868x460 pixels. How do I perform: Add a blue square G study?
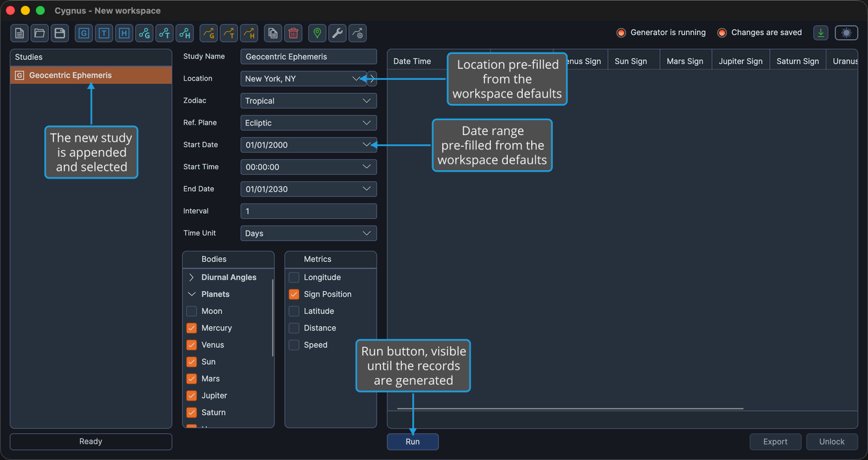(x=84, y=33)
